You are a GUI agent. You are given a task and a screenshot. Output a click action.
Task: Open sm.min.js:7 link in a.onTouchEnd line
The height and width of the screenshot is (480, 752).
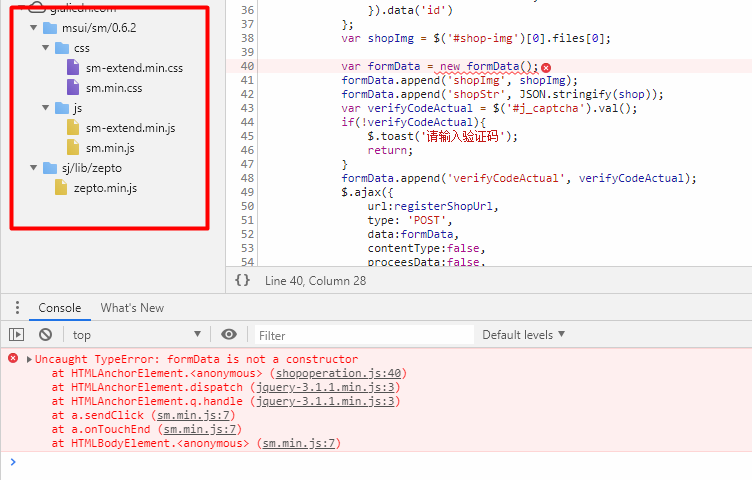coord(200,429)
